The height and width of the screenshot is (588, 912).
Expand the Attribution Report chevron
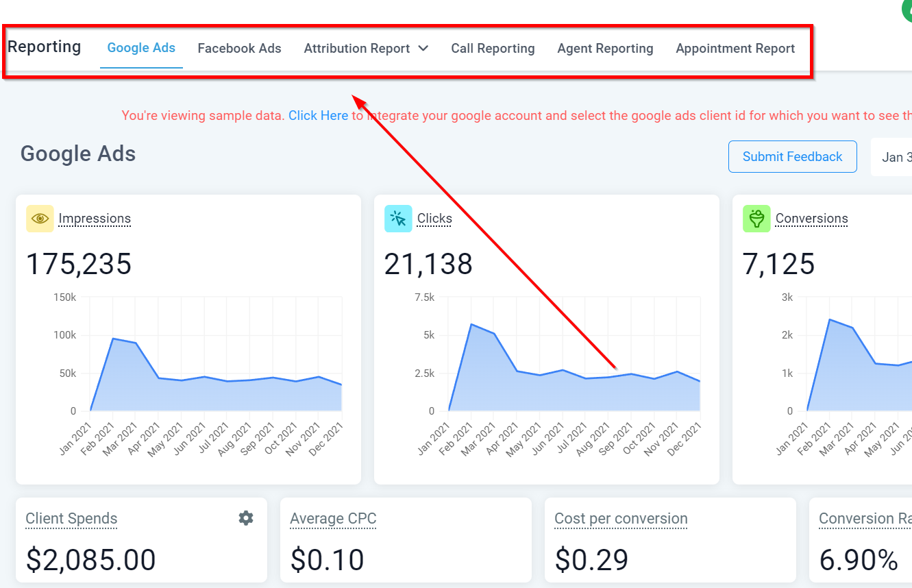tap(423, 48)
